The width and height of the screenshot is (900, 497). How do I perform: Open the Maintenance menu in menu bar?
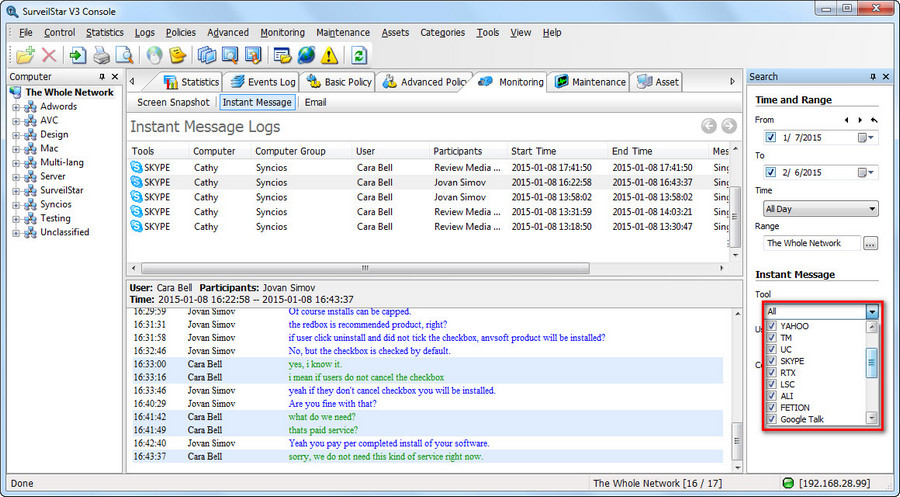point(343,33)
